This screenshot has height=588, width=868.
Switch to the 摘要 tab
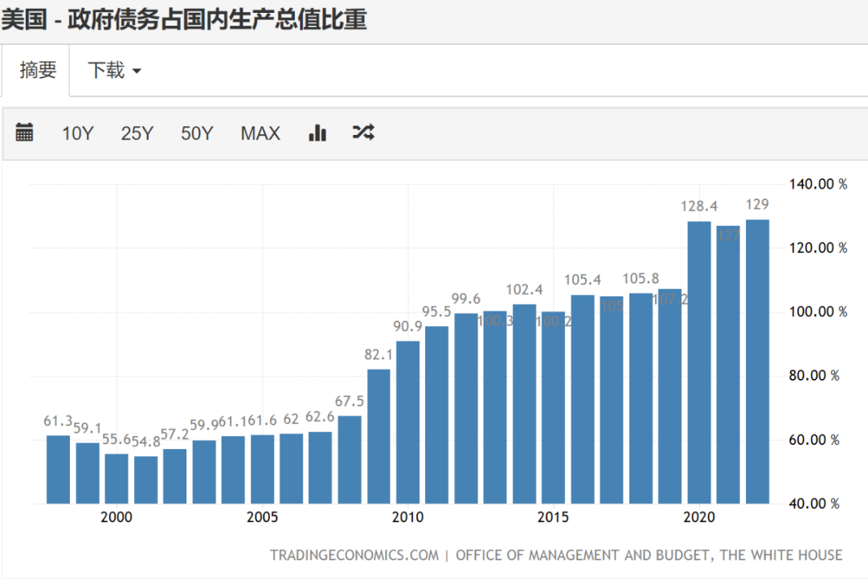coord(38,70)
